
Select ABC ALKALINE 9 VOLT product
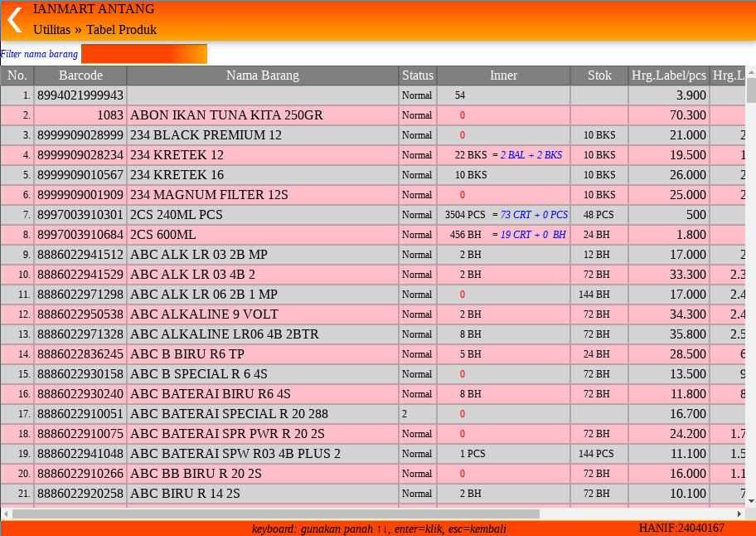point(204,314)
